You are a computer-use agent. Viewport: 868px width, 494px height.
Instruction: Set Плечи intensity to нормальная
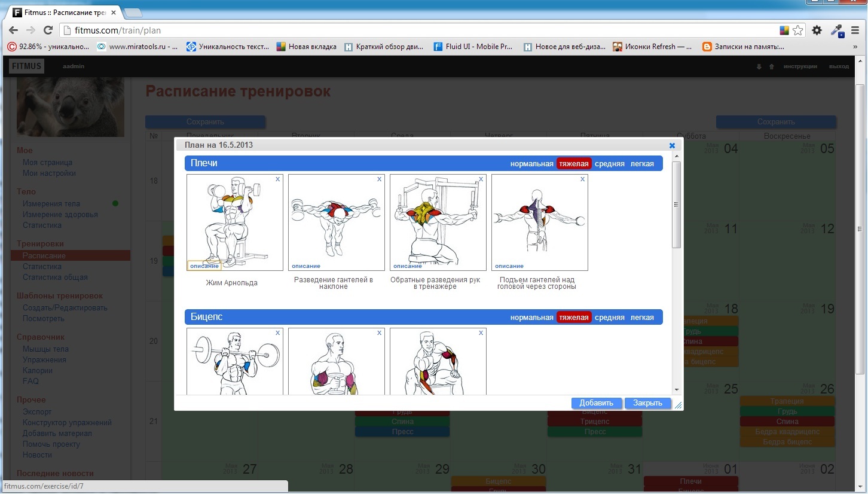click(531, 164)
